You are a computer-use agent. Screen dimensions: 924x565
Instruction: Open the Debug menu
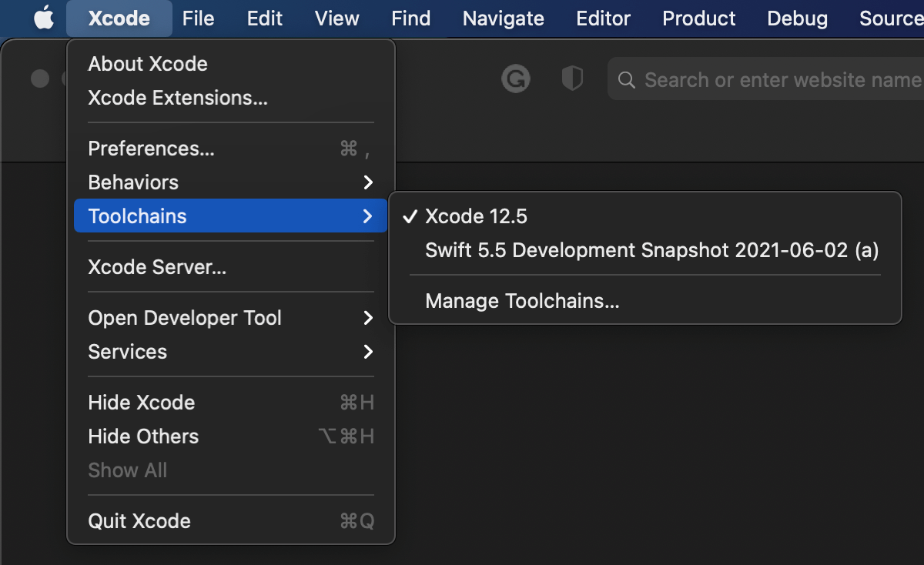[797, 18]
